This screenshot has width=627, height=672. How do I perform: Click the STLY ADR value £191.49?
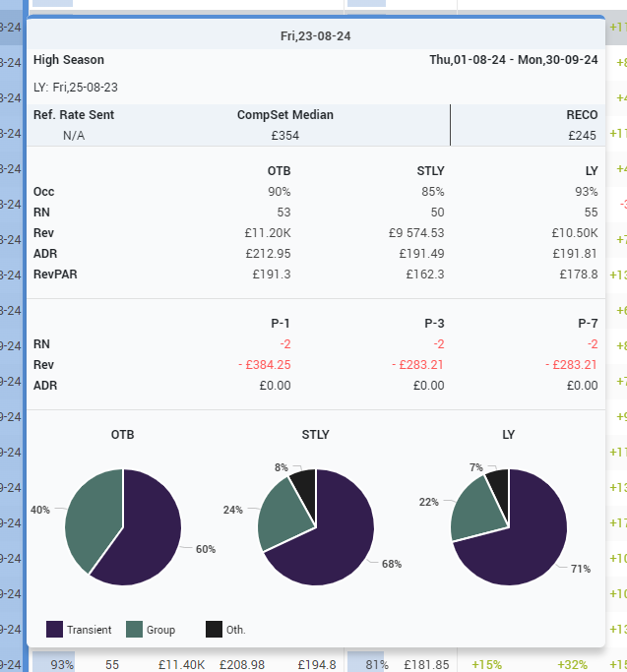pyautogui.click(x=421, y=253)
